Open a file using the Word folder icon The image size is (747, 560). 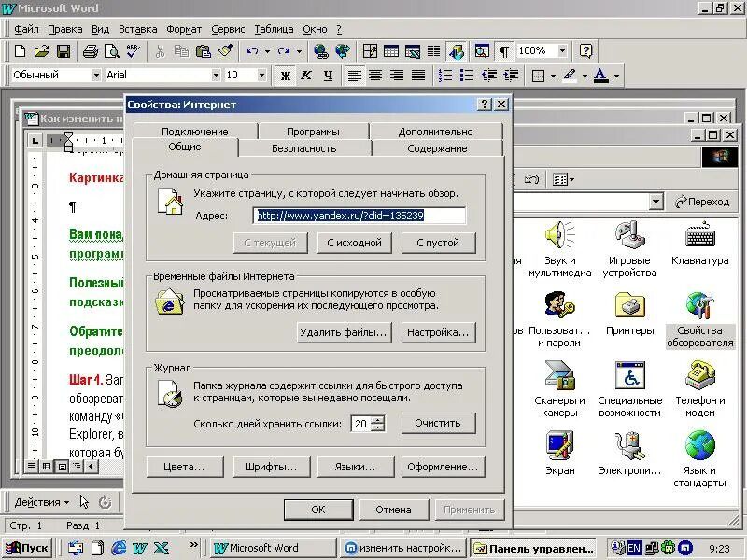point(41,51)
